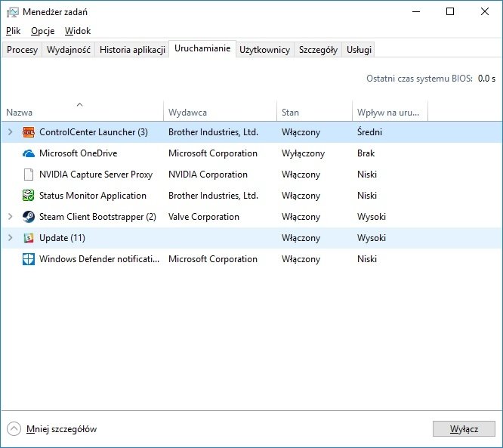Select the Update (11) row name
Screen dimensions: 503x448
62,238
